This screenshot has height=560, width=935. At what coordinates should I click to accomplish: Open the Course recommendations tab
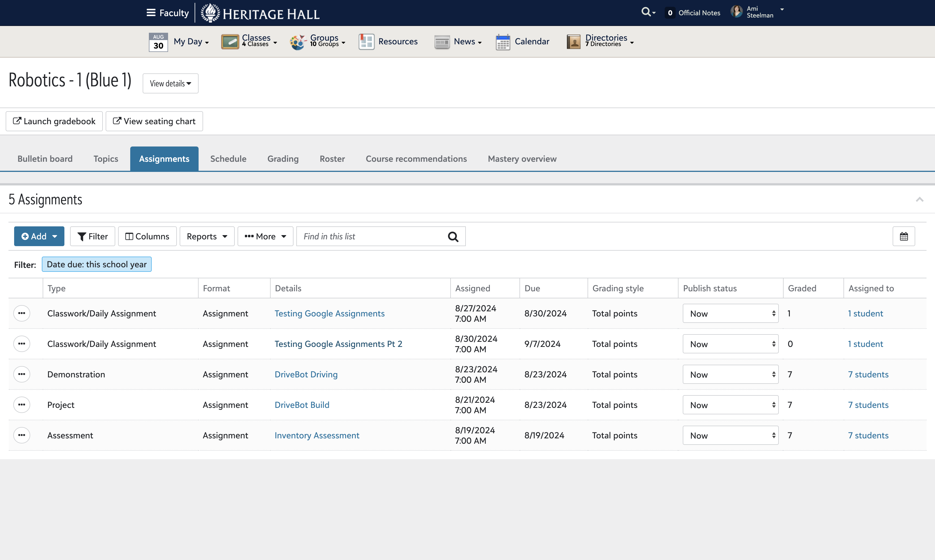(x=416, y=159)
